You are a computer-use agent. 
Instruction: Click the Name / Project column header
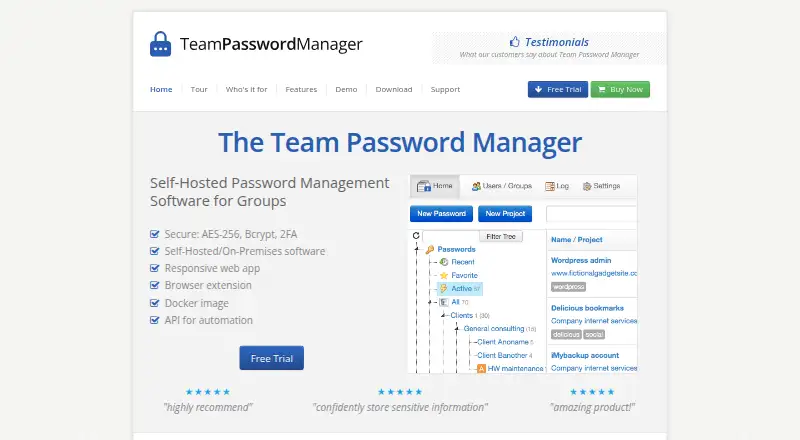point(577,239)
